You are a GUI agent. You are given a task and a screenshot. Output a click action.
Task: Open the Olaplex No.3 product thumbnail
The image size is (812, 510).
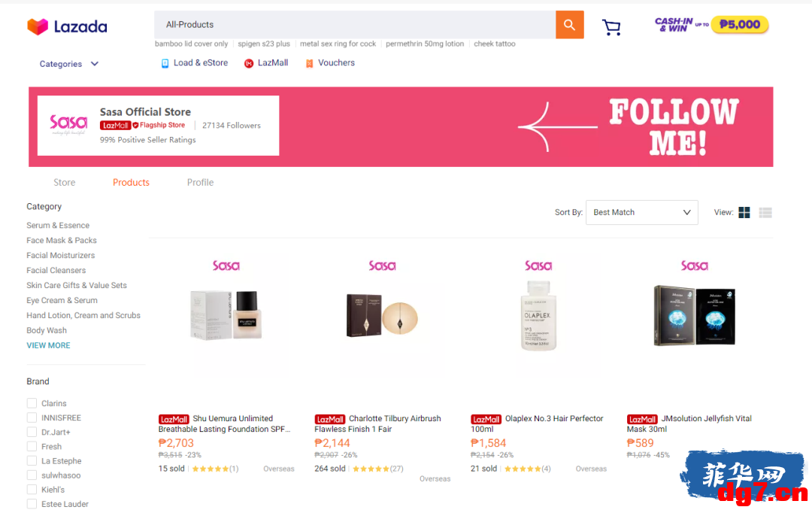click(538, 316)
